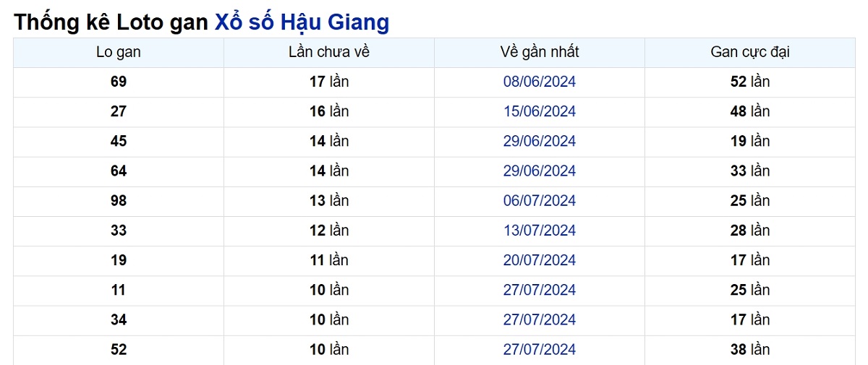
Task: Open date link 20/07/2024
Action: [540, 260]
